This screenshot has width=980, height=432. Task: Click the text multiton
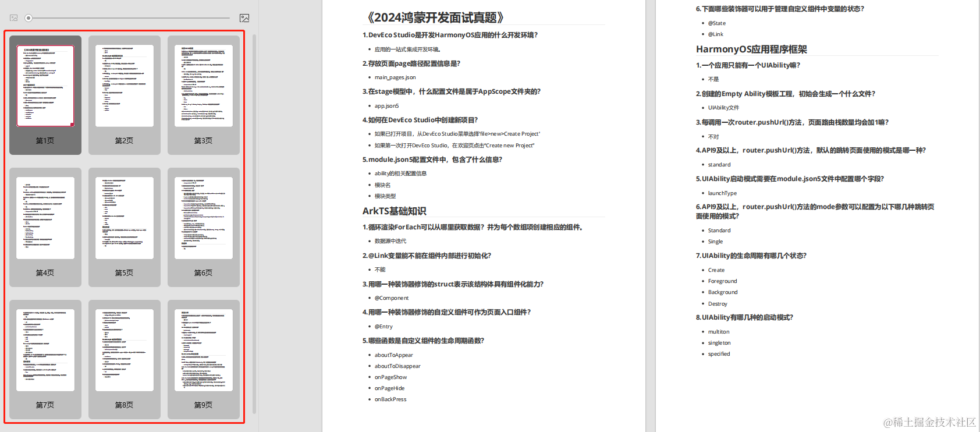(x=719, y=332)
